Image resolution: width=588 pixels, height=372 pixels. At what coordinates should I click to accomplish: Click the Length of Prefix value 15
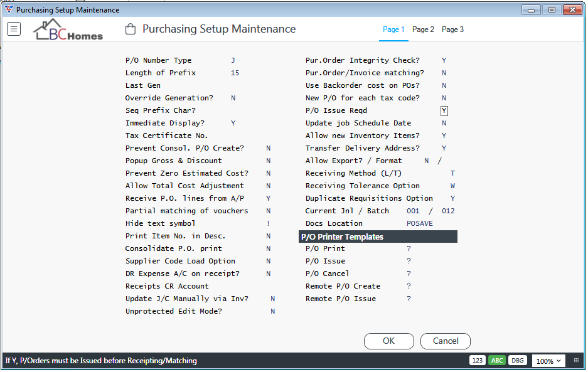click(235, 73)
